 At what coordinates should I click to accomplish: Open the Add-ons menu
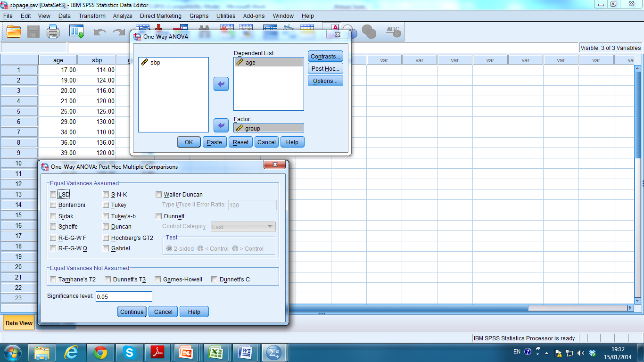tap(254, 16)
